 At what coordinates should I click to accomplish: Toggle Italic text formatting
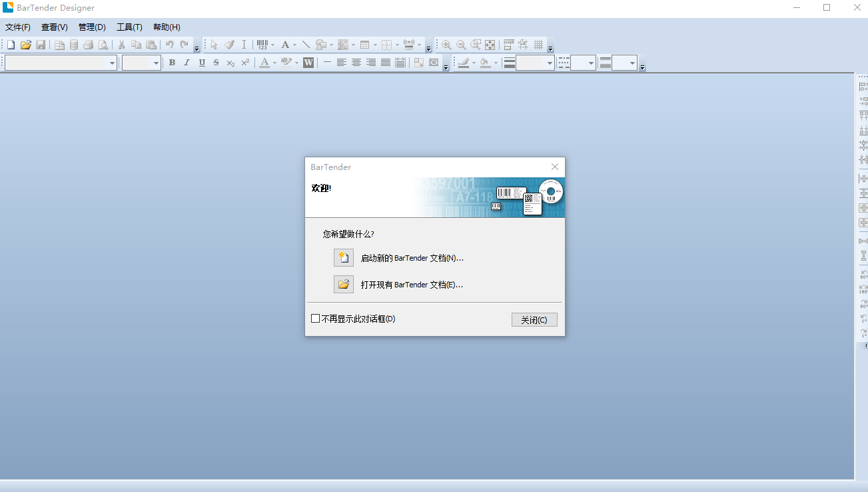coord(187,63)
